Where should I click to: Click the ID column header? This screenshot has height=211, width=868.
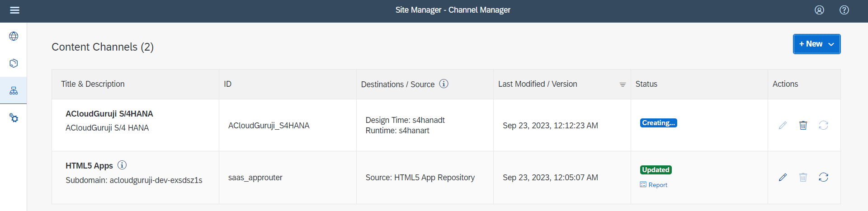227,84
